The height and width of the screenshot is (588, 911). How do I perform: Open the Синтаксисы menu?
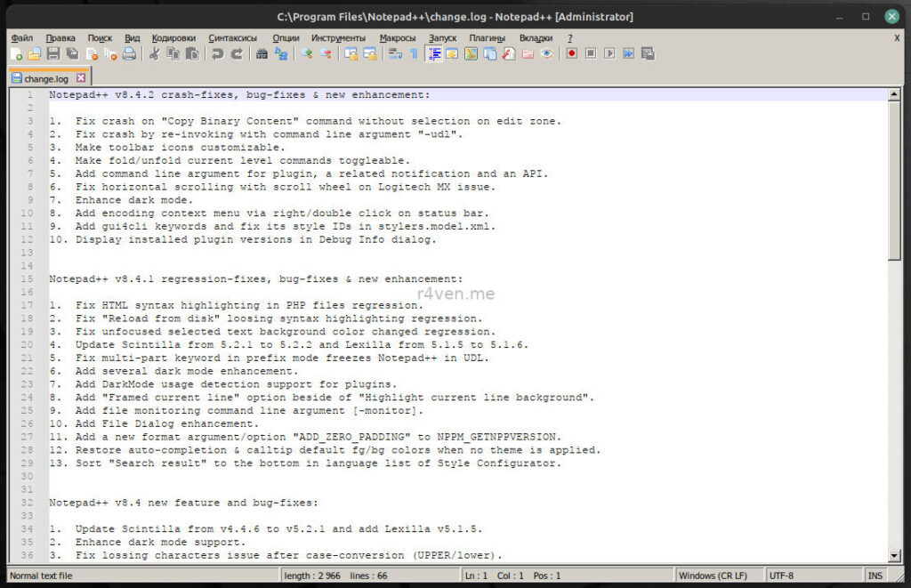[233, 38]
